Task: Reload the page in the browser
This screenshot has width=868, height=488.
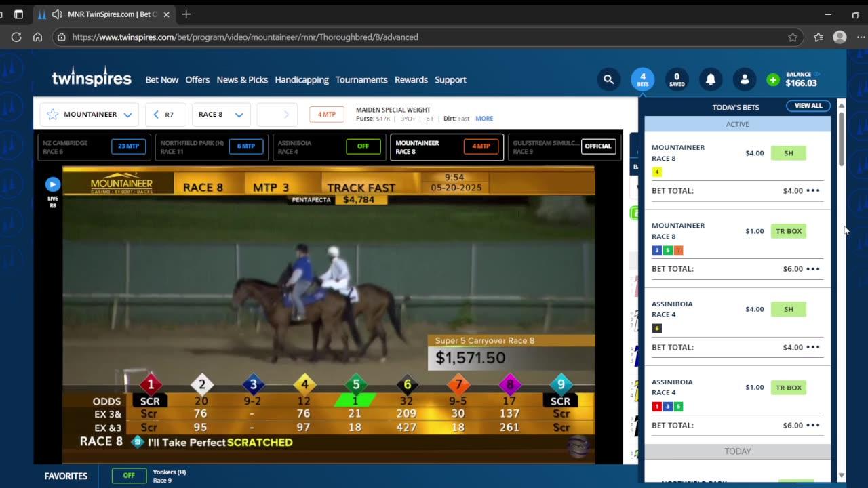Action: tap(16, 37)
